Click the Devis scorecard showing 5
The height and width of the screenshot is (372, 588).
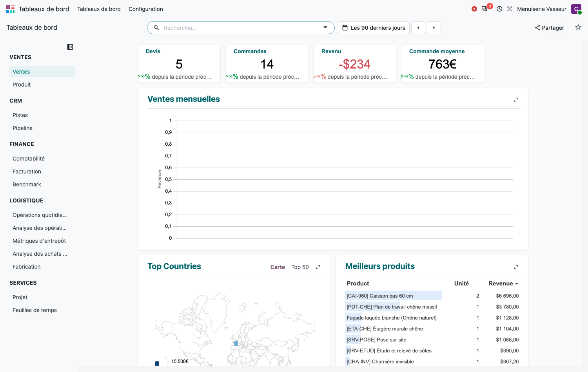(179, 64)
